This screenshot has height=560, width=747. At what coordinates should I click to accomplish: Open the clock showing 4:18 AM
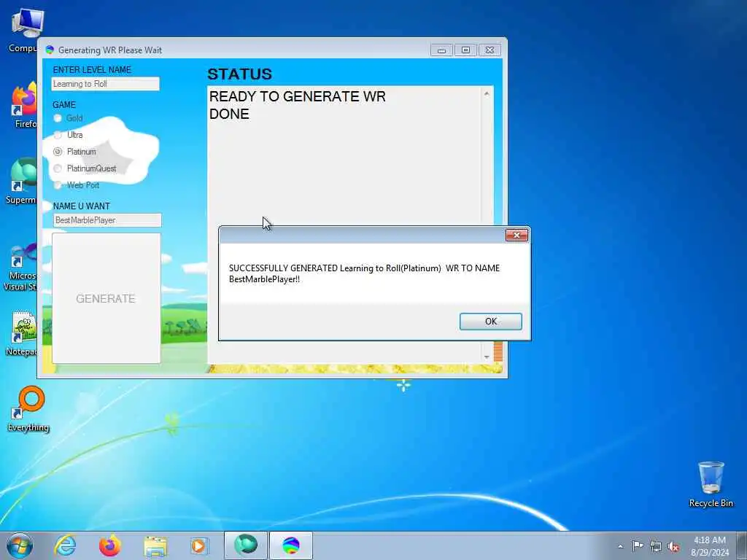tap(710, 546)
